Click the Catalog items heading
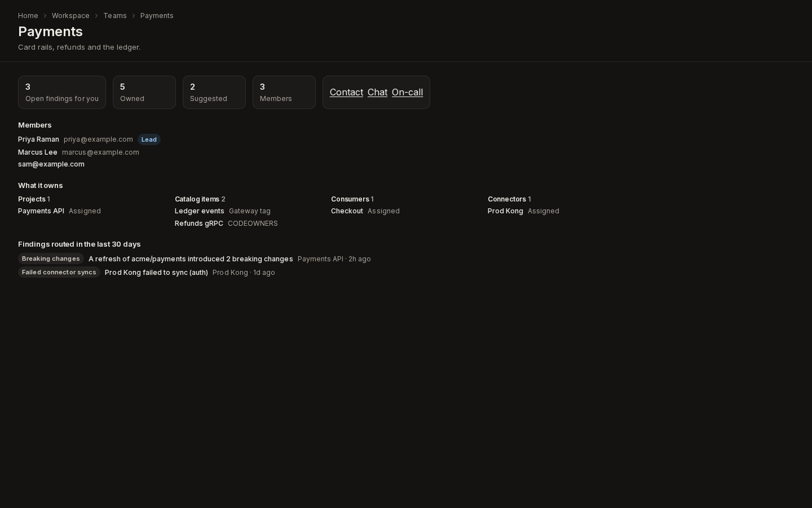 click(197, 199)
